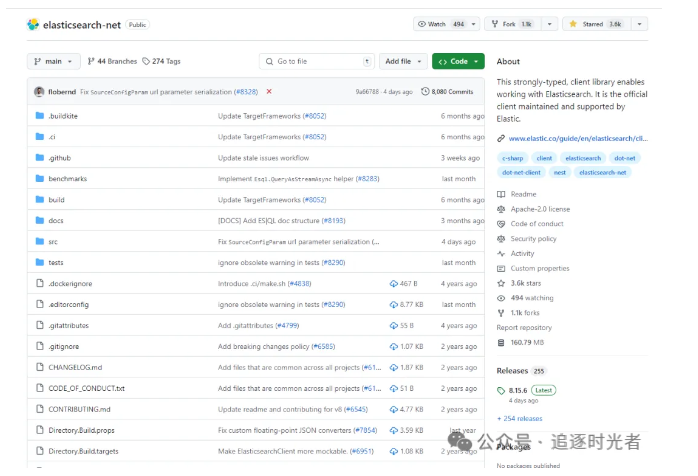Viewport: 698px width, 476px height.
Task: Open release 8.15.6
Action: pos(518,391)
